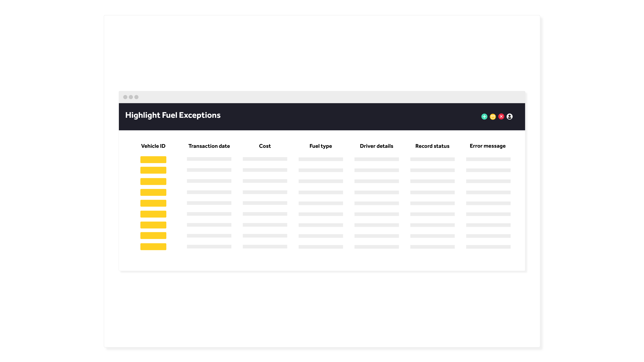
Task: Click the Driver details column header
Action: [x=376, y=146]
